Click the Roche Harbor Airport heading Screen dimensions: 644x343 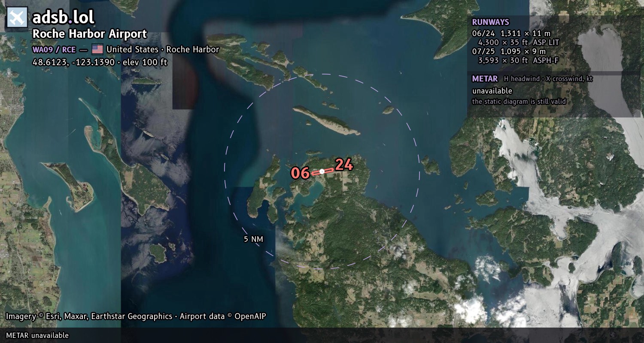tap(90, 34)
